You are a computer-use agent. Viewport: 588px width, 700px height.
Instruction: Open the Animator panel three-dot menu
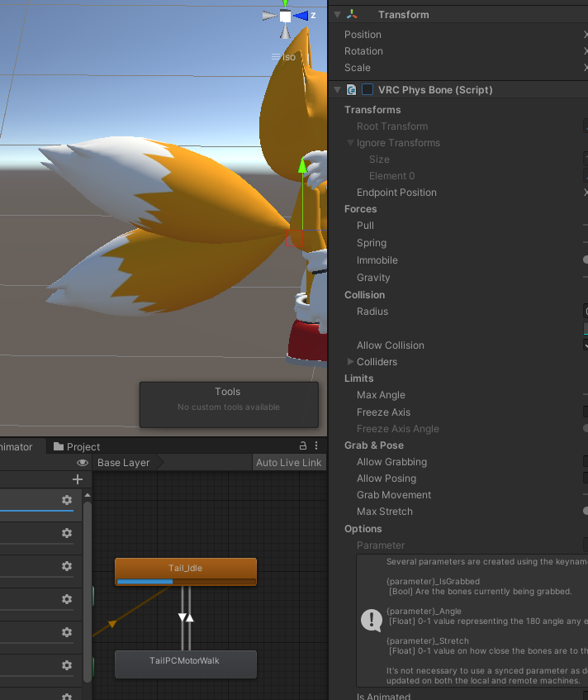tap(317, 446)
